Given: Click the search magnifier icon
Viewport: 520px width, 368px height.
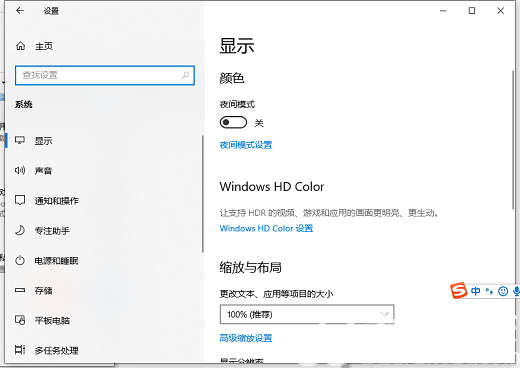Looking at the screenshot, I should [x=185, y=75].
